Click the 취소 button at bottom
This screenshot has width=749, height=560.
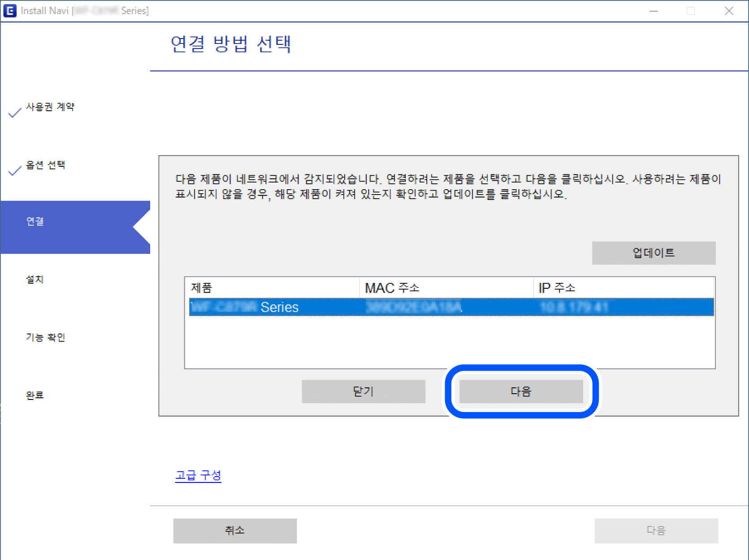(235, 530)
